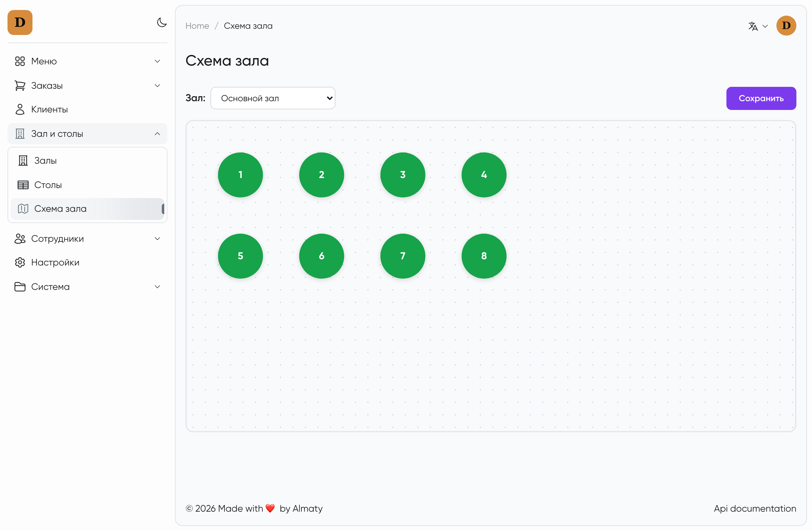Screen dimensions: 812x531
Task: Click the Схема зала map icon
Action: (23, 209)
